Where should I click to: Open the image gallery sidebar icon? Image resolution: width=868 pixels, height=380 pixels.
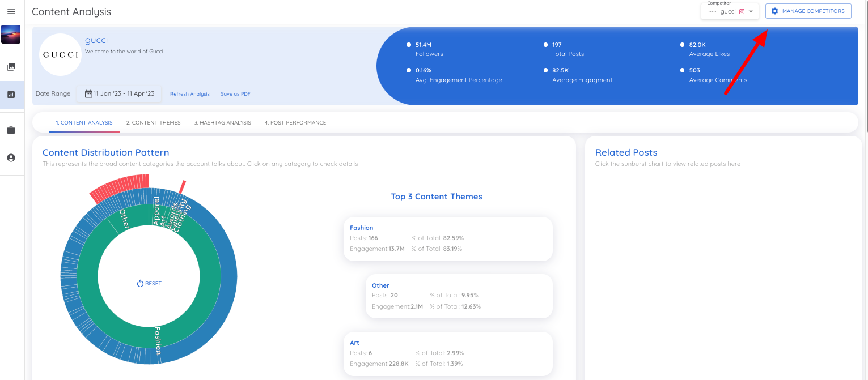(x=11, y=67)
